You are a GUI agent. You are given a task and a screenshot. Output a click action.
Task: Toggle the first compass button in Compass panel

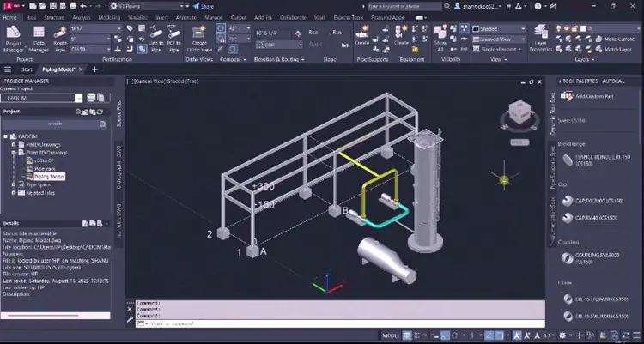221,28
